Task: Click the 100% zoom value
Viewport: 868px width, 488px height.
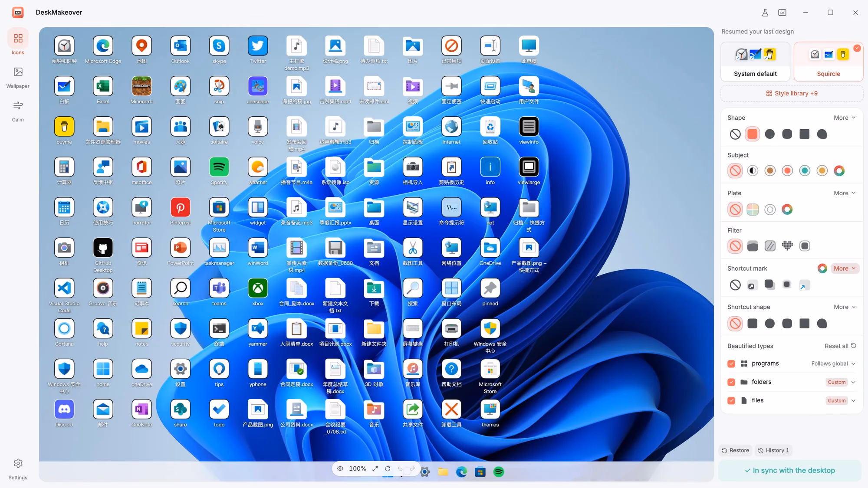Action: [358, 468]
